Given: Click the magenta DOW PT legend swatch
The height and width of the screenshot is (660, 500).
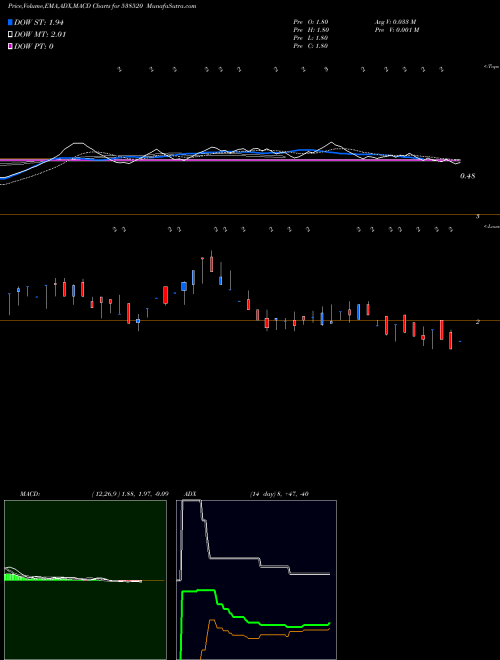Looking at the screenshot, I should (10, 46).
